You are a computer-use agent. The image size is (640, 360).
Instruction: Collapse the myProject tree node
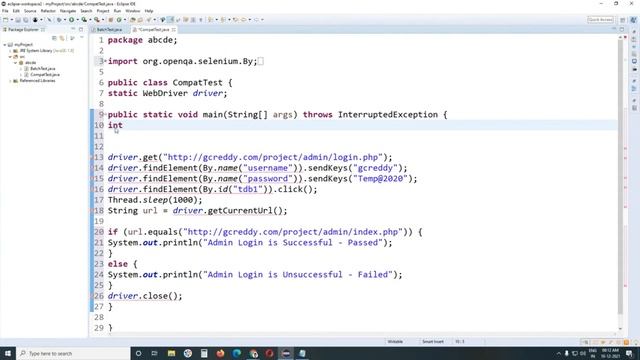(x=5, y=44)
